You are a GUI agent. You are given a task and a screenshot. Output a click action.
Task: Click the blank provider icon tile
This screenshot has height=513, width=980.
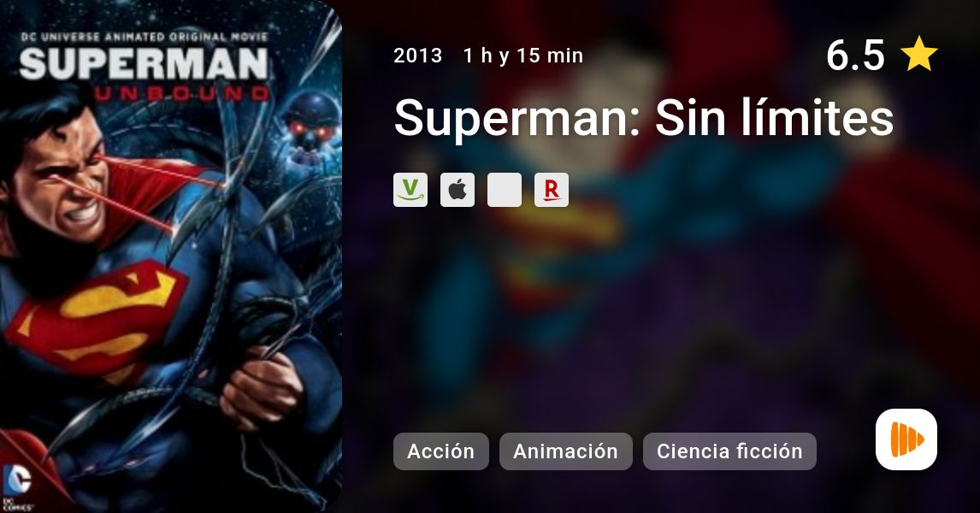505,190
